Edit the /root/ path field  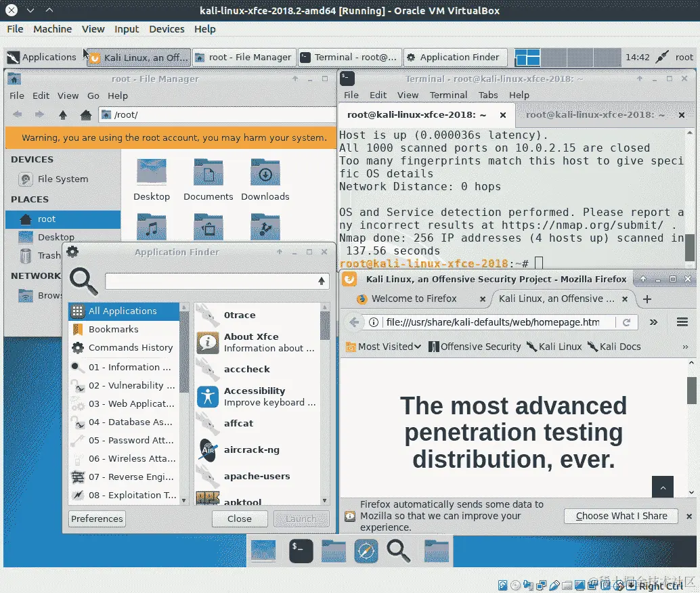click(217, 115)
